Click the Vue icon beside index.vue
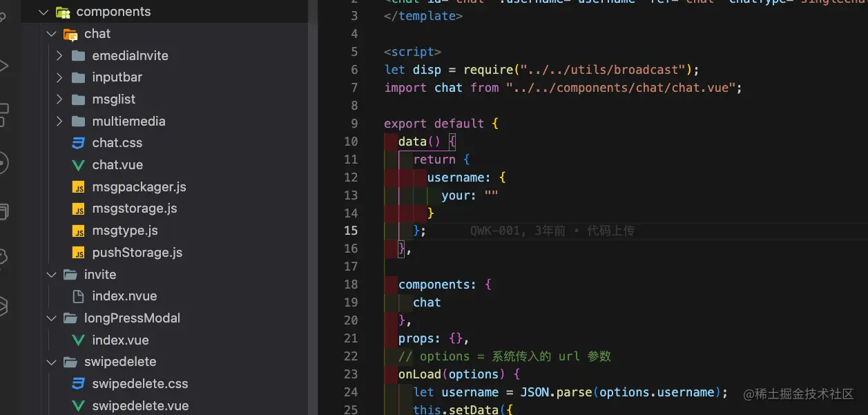Image resolution: width=868 pixels, height=415 pixels. [x=79, y=340]
